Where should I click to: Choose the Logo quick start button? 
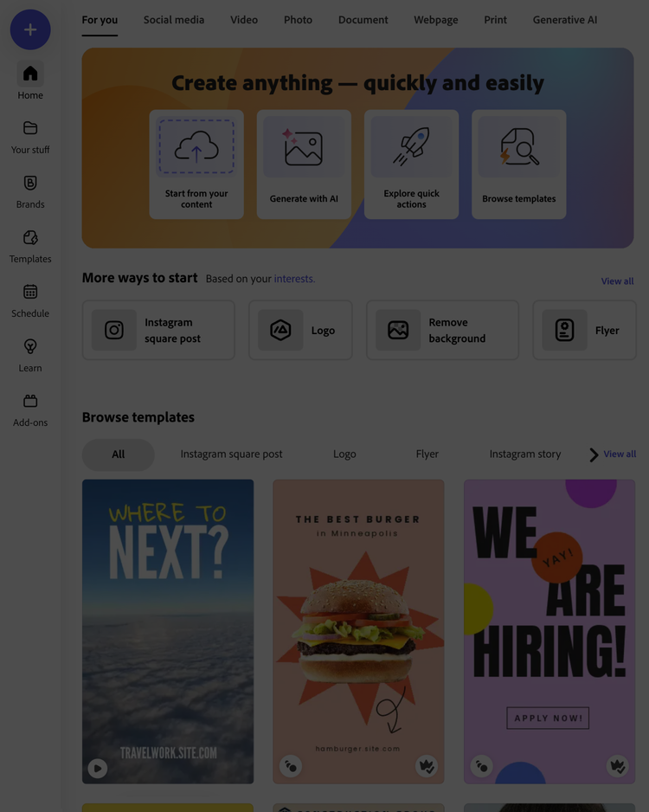(300, 331)
